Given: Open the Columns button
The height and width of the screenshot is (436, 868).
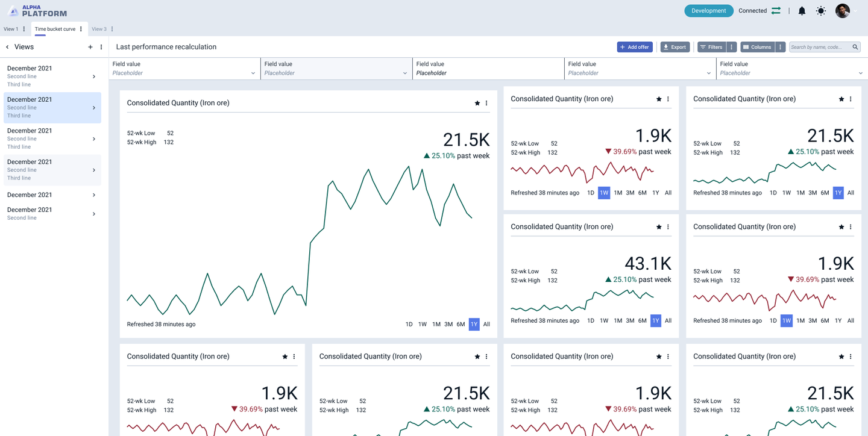Looking at the screenshot, I should [x=757, y=47].
